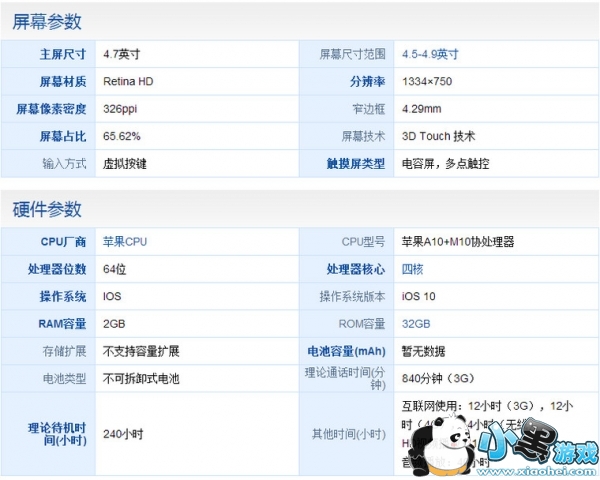Select the 苹果A10+M10协处理器 value

point(458,242)
